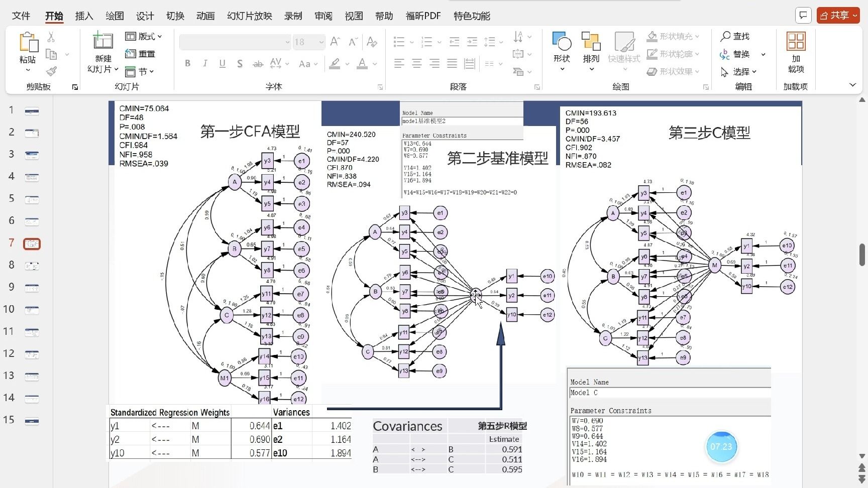
Task: Click the New Slide icon
Action: 103,41
